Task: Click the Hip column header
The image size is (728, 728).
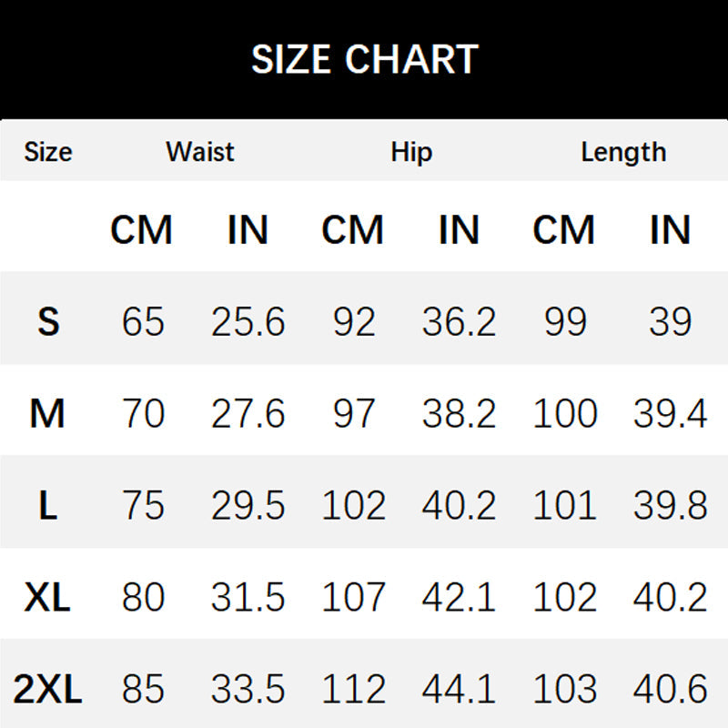Action: 411,152
